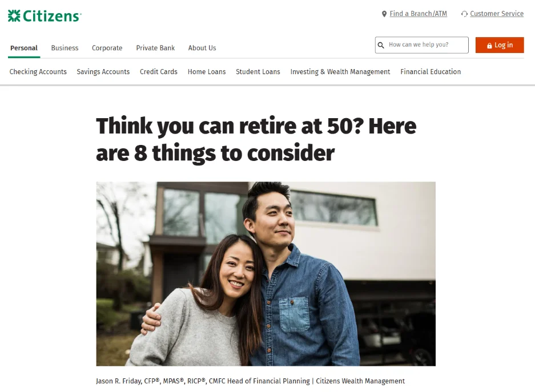Open the Private Bank tab
This screenshot has height=392, width=535.
click(155, 48)
